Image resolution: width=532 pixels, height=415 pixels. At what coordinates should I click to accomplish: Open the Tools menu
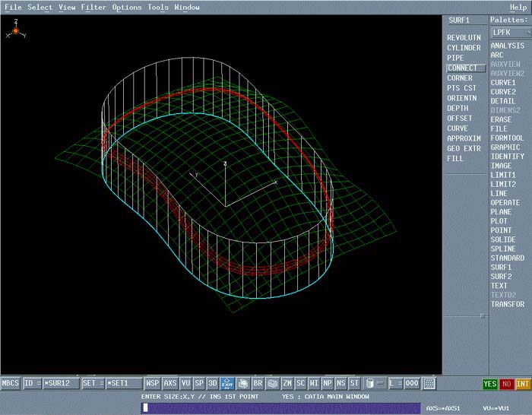click(x=158, y=8)
